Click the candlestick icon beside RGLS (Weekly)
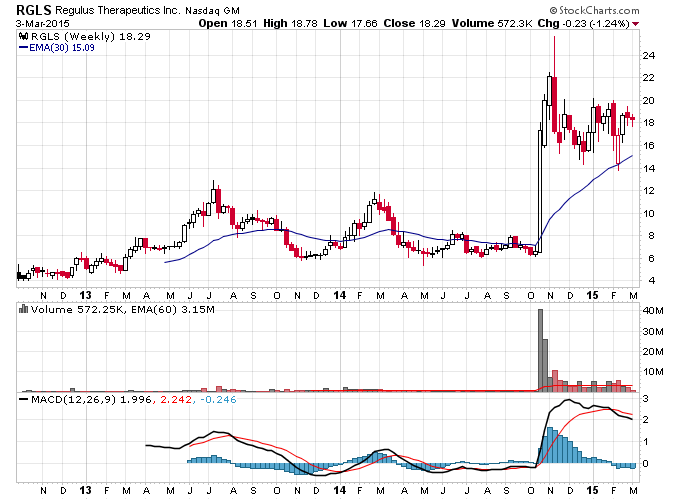Viewport: 680px width, 500px height. [x=23, y=36]
